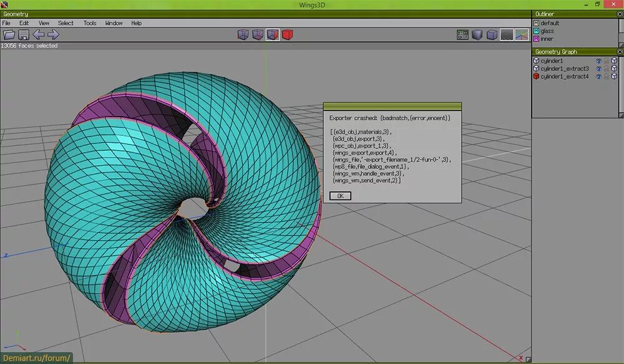The height and width of the screenshot is (364, 624).
Task: Select body selection mode red cube icon
Action: coord(287,35)
